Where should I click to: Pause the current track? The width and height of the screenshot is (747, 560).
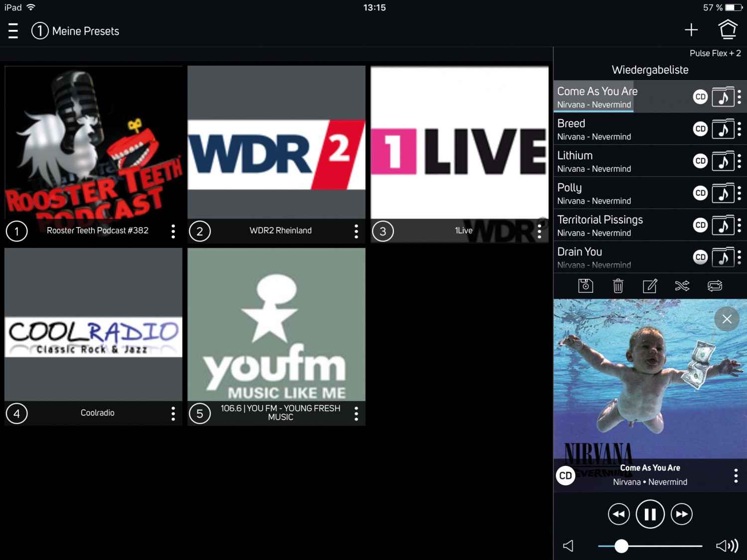pos(650,514)
